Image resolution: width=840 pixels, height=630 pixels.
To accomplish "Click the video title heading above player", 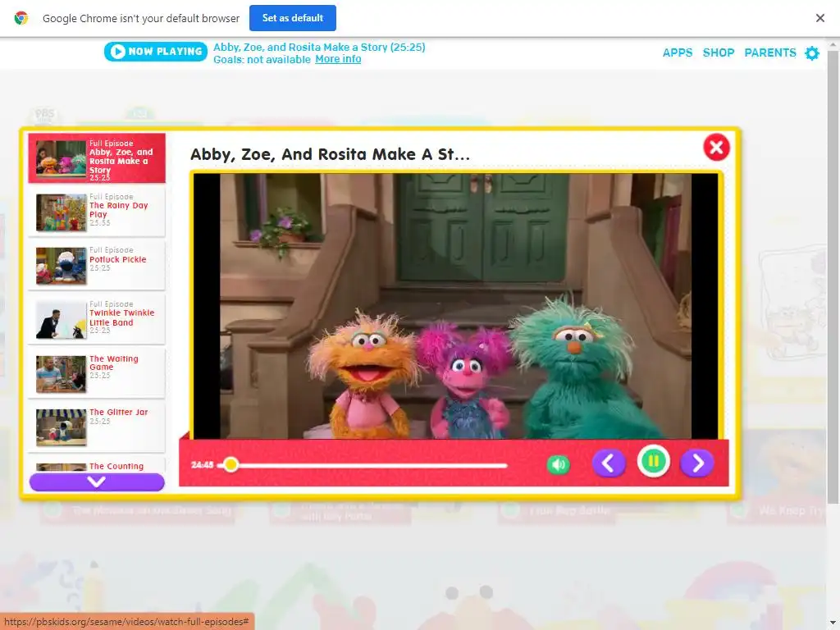I will 330,154.
